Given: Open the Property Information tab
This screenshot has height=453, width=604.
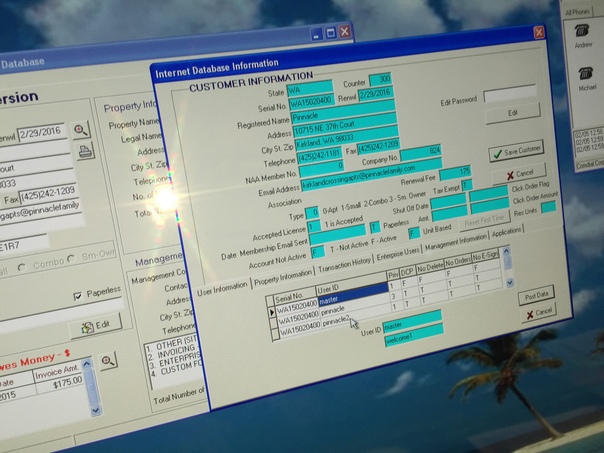Looking at the screenshot, I should [283, 275].
